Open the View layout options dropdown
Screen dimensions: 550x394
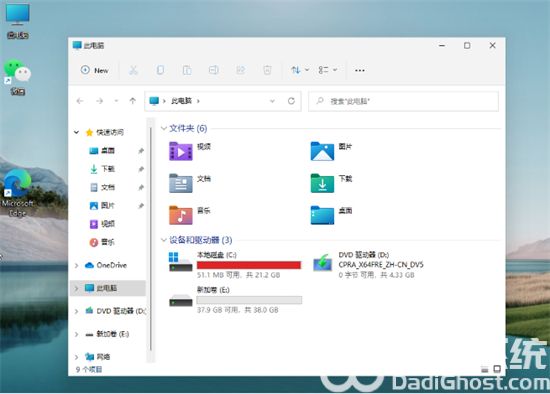[328, 70]
